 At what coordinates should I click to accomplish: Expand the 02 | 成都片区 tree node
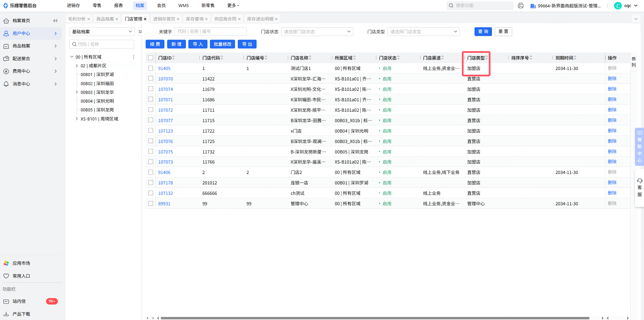pyautogui.click(x=77, y=66)
